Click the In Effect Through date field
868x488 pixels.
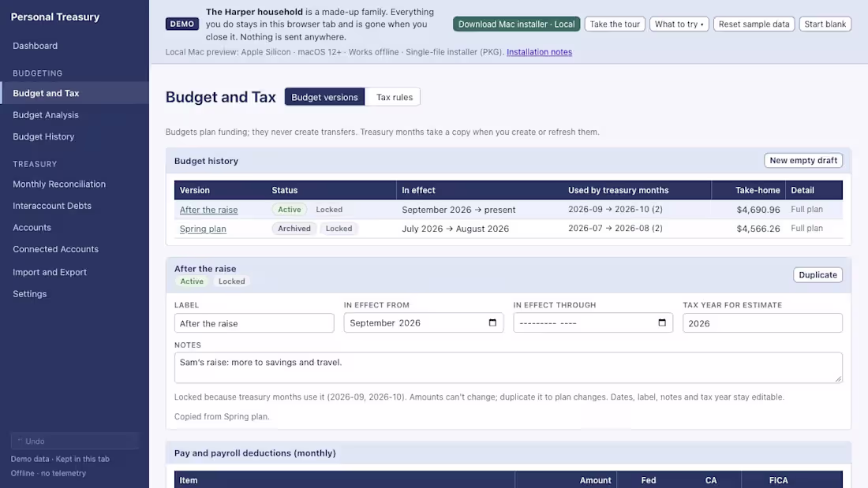click(593, 323)
